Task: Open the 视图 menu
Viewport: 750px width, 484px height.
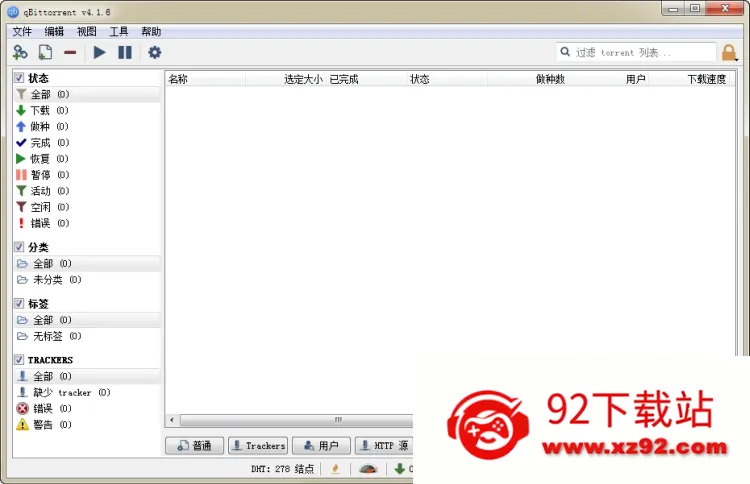Action: click(87, 32)
